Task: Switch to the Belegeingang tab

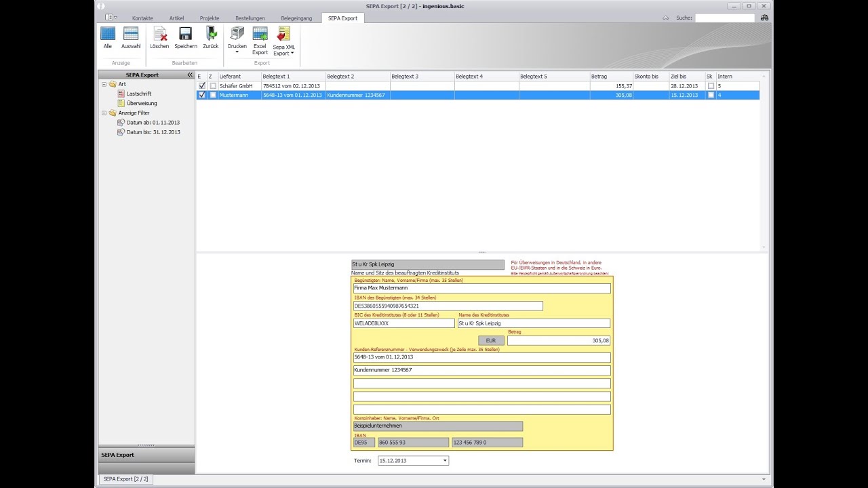Action: pos(298,18)
